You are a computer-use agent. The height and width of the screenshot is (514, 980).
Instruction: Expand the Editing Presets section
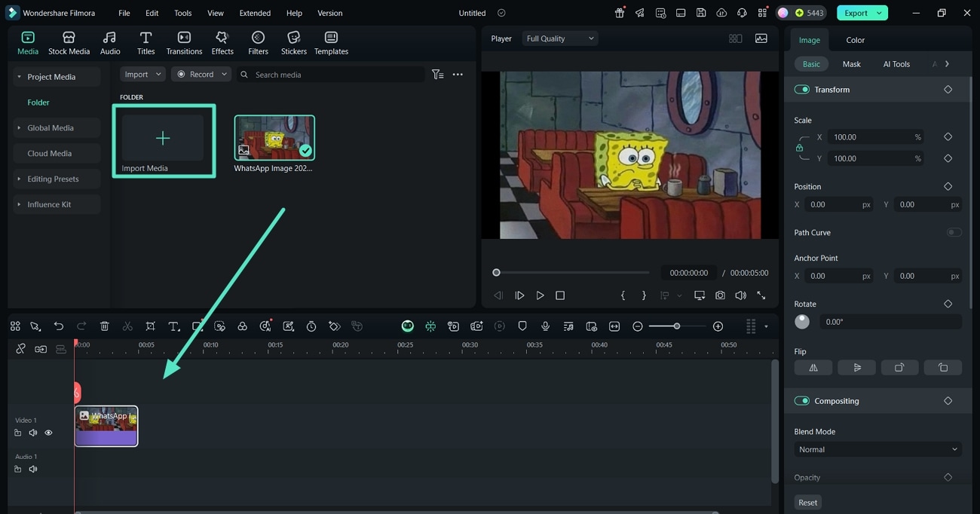click(19, 179)
